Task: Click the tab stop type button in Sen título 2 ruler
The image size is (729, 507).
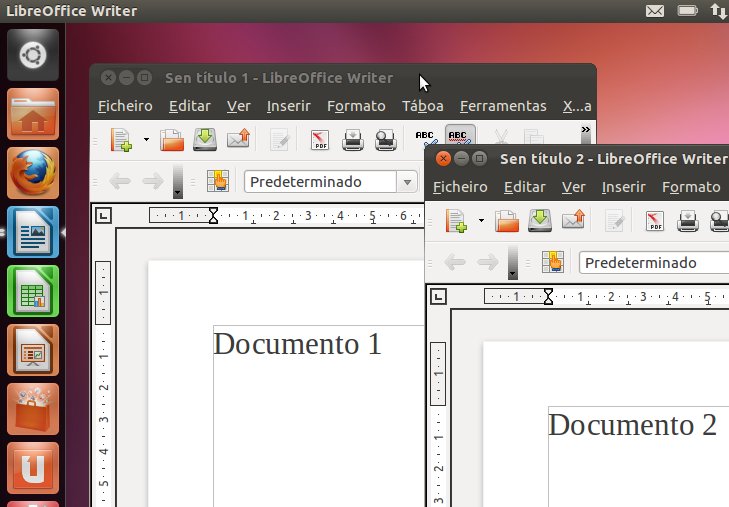Action: tap(438, 296)
